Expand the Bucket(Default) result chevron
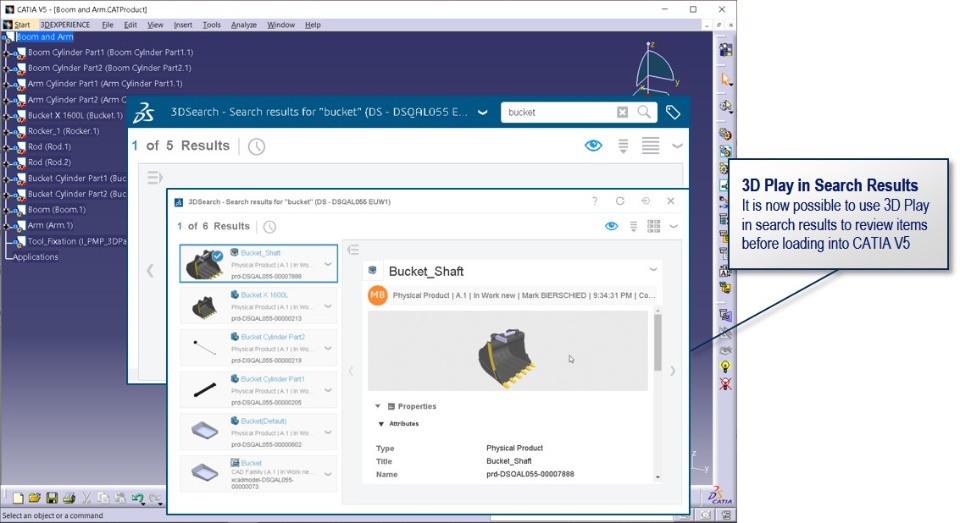The image size is (960, 523). point(328,432)
